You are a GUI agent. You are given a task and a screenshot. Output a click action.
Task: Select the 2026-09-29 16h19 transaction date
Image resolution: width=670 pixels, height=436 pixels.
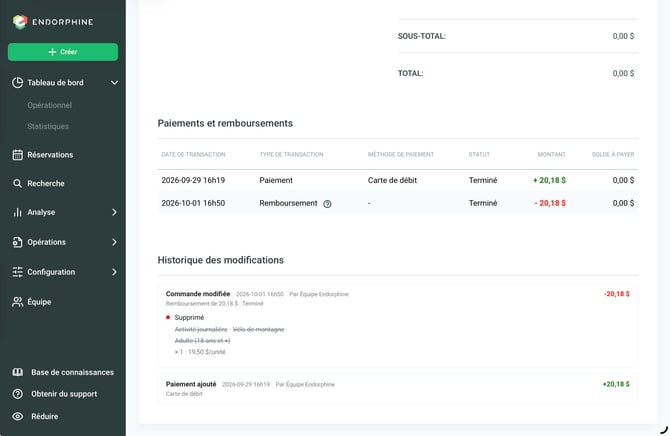pos(193,180)
